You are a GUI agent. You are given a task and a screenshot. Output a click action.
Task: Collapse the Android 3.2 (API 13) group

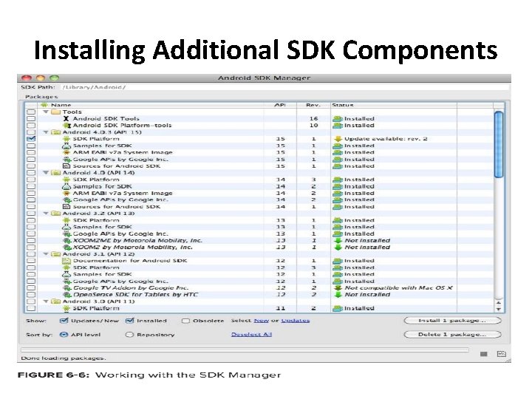point(46,214)
